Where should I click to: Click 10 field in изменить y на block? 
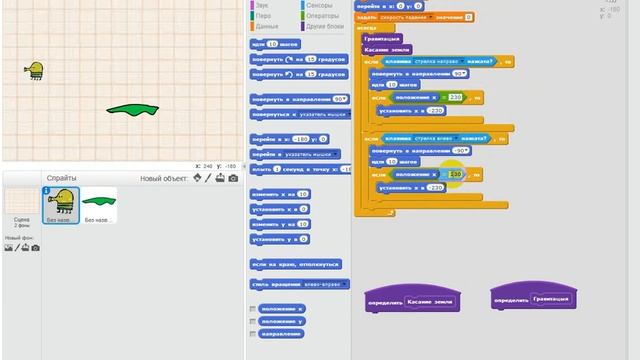point(302,224)
